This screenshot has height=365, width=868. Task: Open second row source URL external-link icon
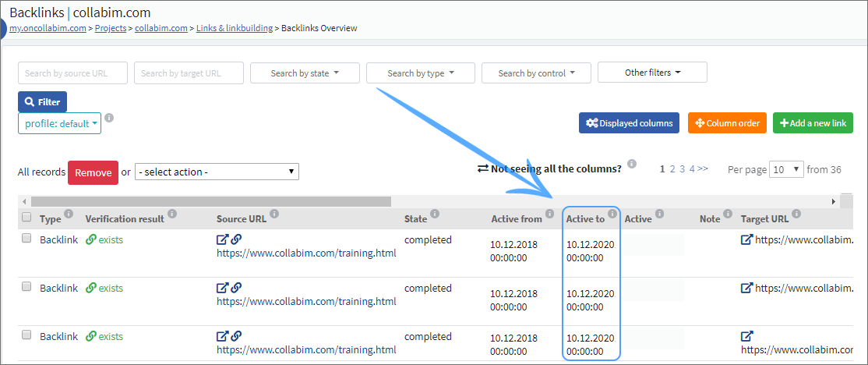pyautogui.click(x=222, y=288)
